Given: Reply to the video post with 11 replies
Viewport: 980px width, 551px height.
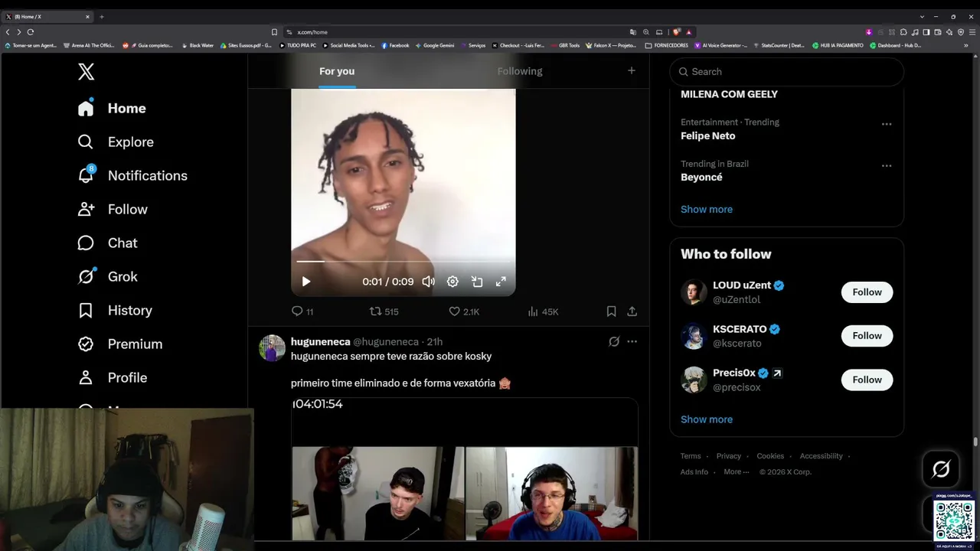Looking at the screenshot, I should (302, 311).
